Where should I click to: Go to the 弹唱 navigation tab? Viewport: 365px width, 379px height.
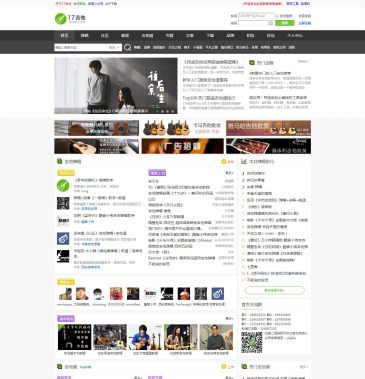pyautogui.click(x=84, y=35)
